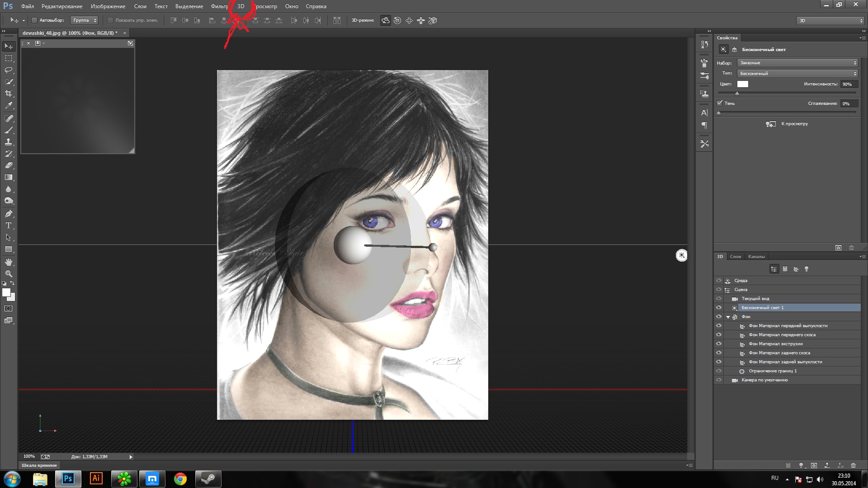Viewport: 868px width, 488px height.
Task: Open the Набор preset dropdown
Action: pyautogui.click(x=798, y=63)
